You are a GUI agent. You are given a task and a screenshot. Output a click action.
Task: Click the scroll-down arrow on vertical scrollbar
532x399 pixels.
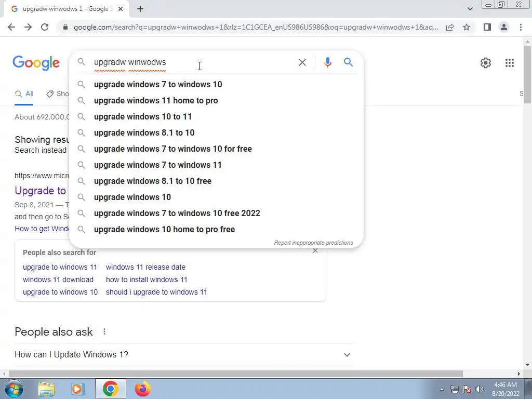(527, 365)
